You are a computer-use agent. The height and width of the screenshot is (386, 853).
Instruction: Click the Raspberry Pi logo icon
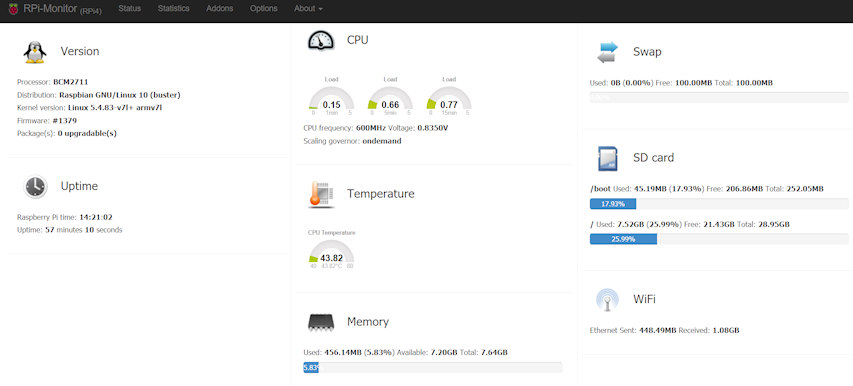[x=13, y=9]
